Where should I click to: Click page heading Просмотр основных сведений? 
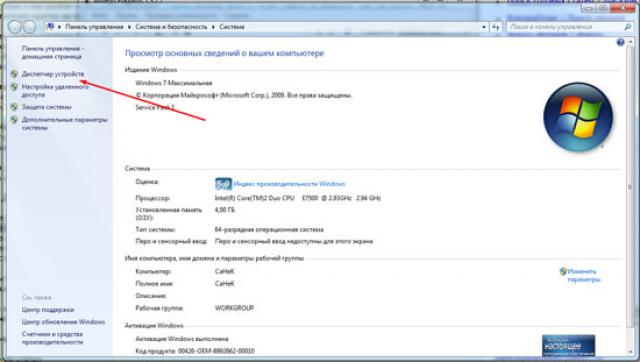(224, 53)
